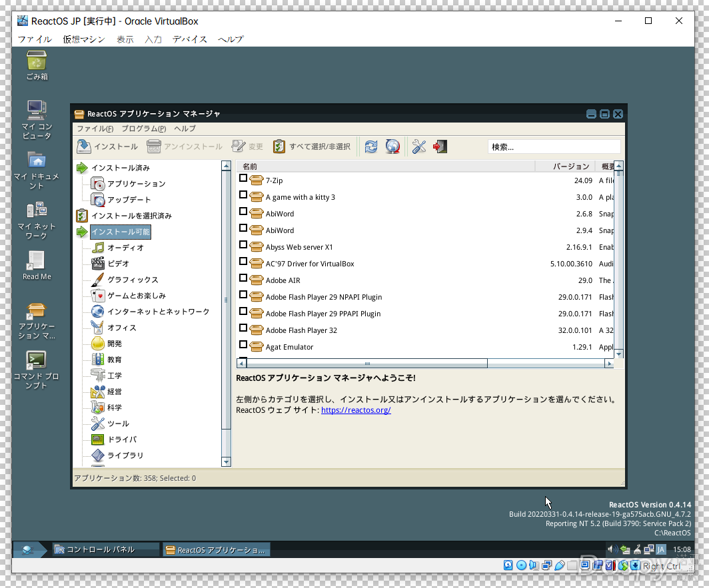
Task: Select the 科学 category icon
Action: [x=98, y=408]
